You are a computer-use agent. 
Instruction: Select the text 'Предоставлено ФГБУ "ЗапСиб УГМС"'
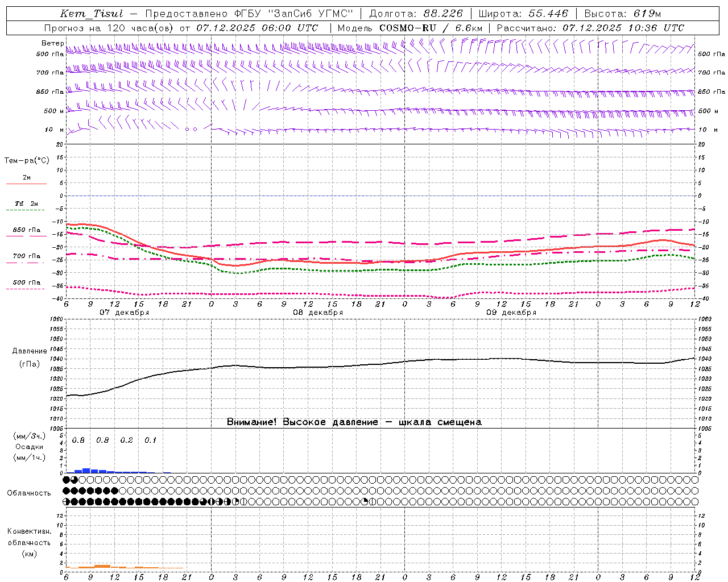point(249,14)
